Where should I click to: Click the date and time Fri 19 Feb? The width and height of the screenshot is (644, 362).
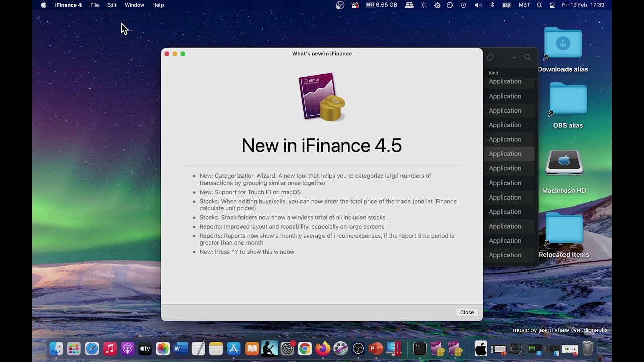583,5
